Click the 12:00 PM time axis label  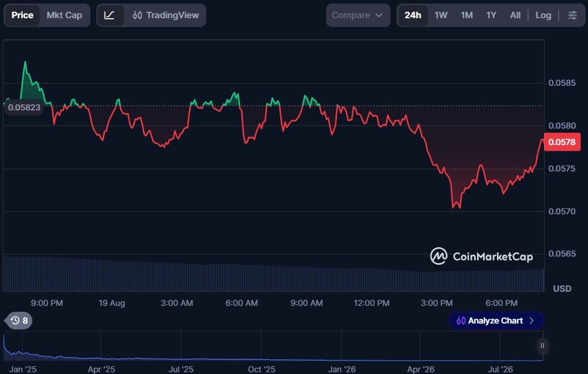pyautogui.click(x=371, y=303)
